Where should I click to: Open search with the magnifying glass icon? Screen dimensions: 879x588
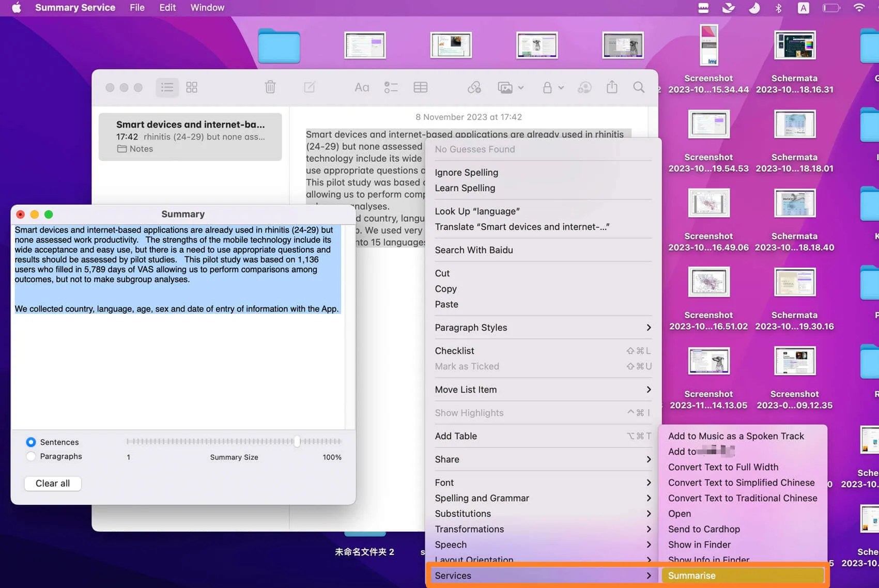click(x=639, y=87)
